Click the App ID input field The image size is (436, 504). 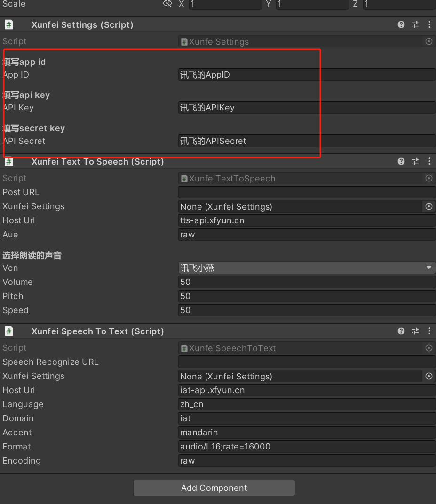307,75
